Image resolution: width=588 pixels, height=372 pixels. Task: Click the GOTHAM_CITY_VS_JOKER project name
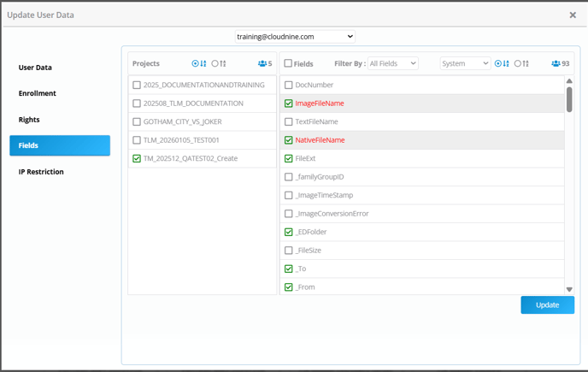coord(182,121)
